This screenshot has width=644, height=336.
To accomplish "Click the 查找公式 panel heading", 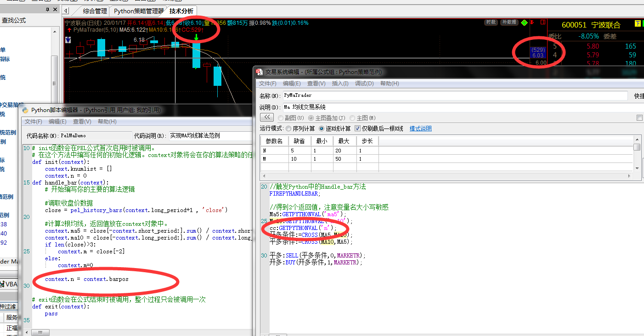I will click(x=14, y=21).
